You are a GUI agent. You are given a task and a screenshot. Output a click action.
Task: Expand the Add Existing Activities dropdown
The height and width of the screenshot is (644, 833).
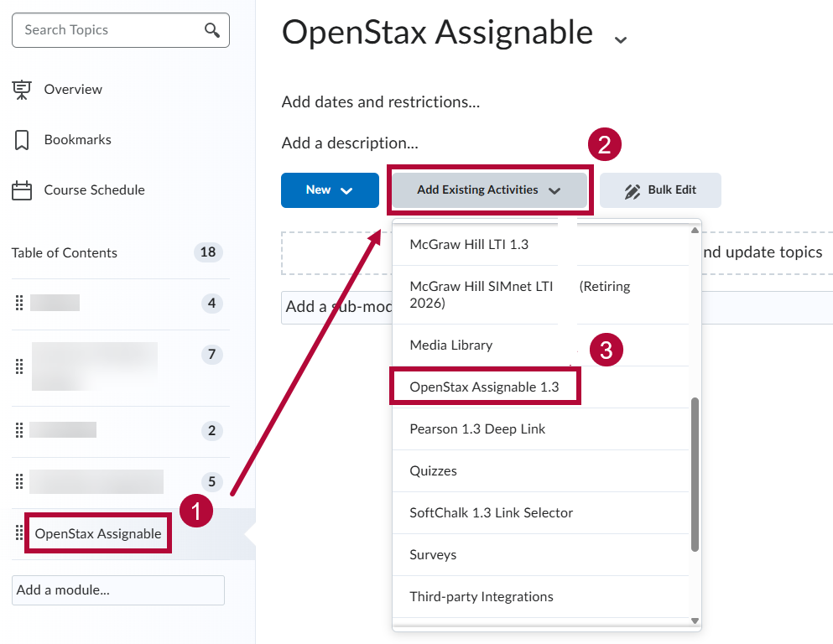click(x=489, y=190)
